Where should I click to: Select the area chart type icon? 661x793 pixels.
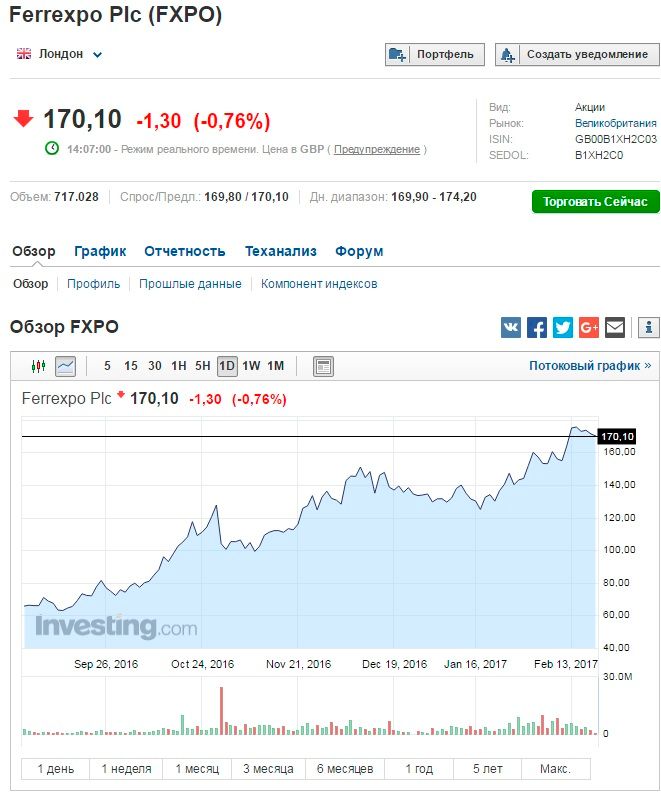(65, 366)
